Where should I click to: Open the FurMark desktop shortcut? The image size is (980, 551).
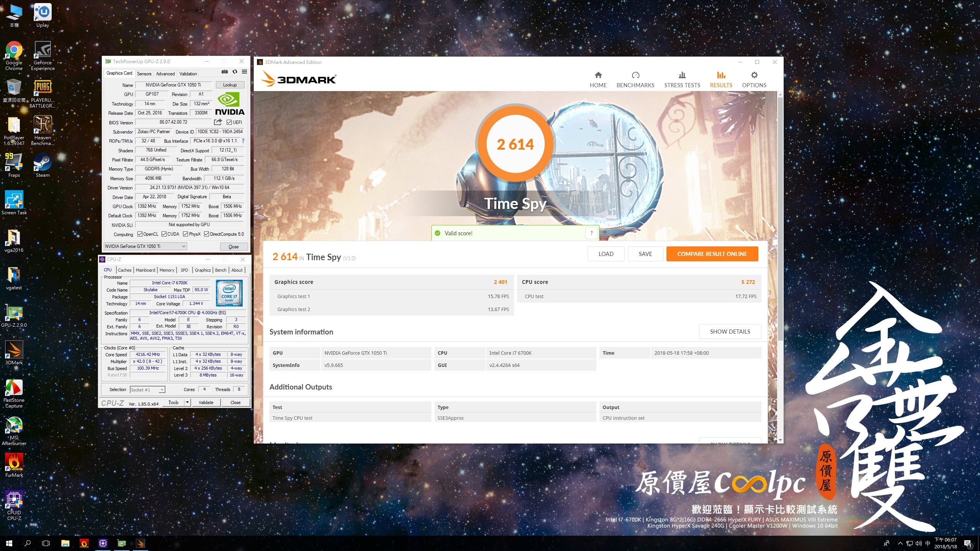click(x=14, y=465)
